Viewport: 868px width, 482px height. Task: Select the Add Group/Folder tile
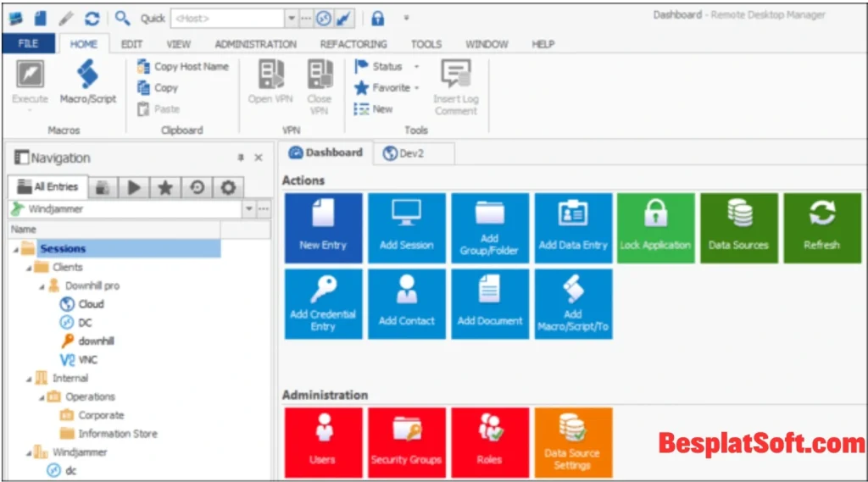coord(490,228)
